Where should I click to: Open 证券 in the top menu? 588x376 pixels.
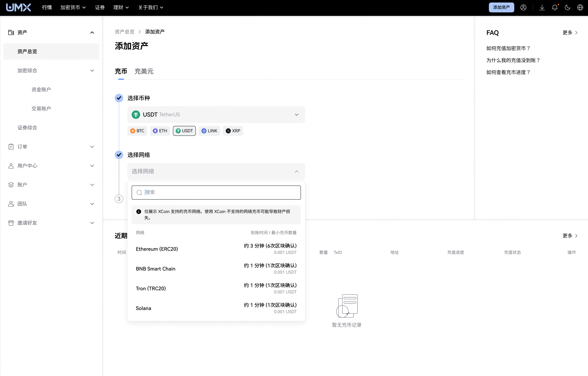(100, 8)
